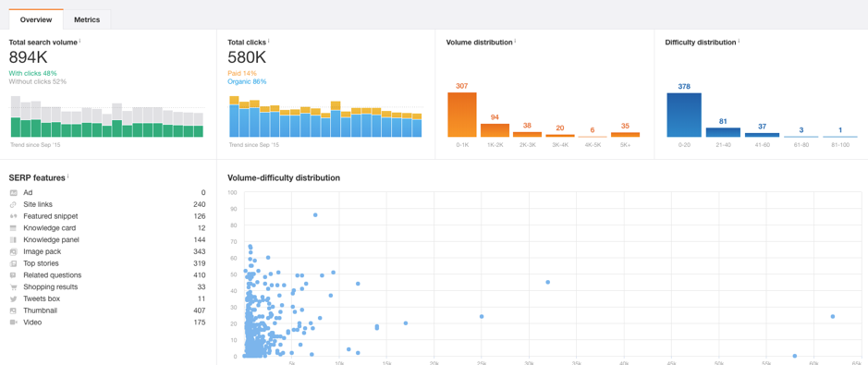Click the 'Top stories' row label
The height and width of the screenshot is (365, 868).
coord(41,263)
